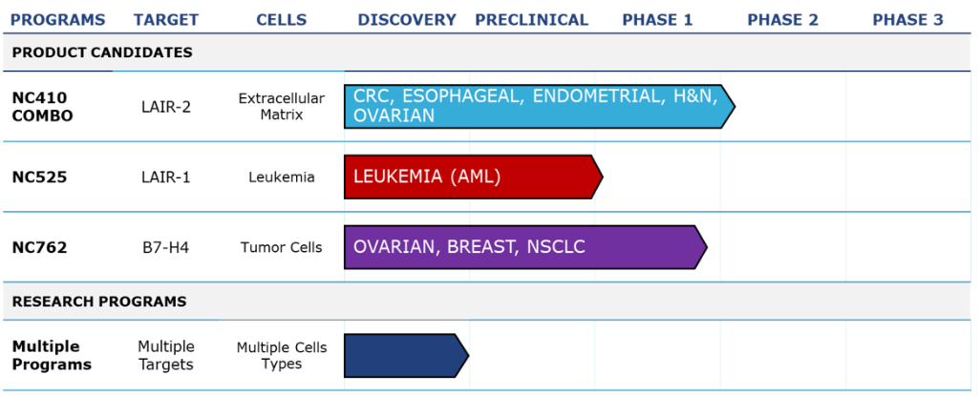Click the red LEUKEMIA (AML) progress bar
The height and width of the screenshot is (396, 980).
[x=473, y=177]
